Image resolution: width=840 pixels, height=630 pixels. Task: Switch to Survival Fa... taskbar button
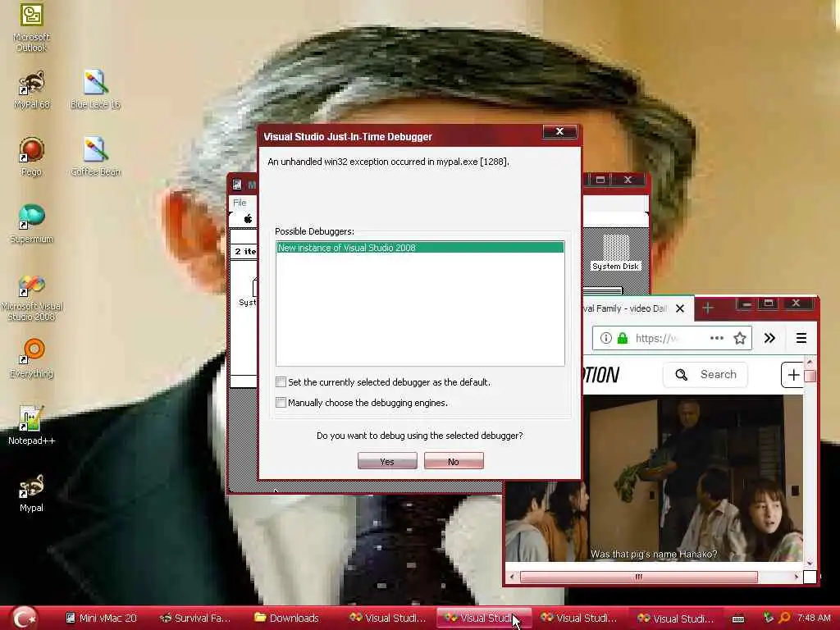tap(196, 619)
